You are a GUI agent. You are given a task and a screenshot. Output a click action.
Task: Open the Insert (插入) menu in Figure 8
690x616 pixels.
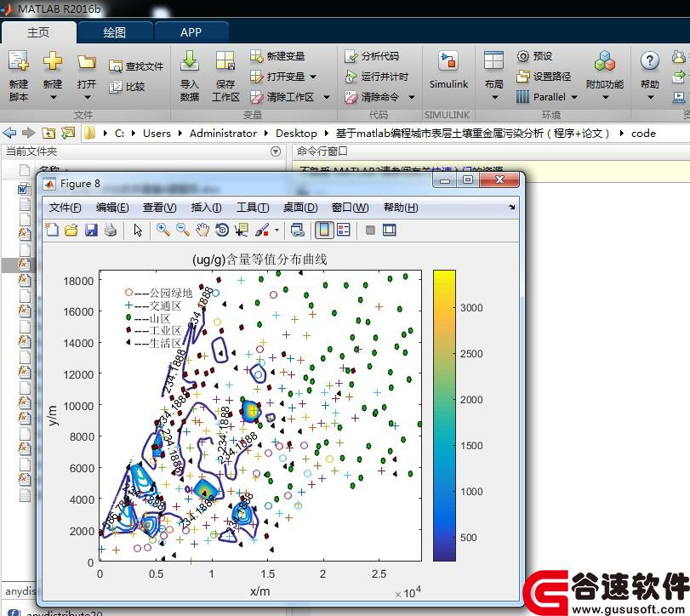pyautogui.click(x=206, y=208)
